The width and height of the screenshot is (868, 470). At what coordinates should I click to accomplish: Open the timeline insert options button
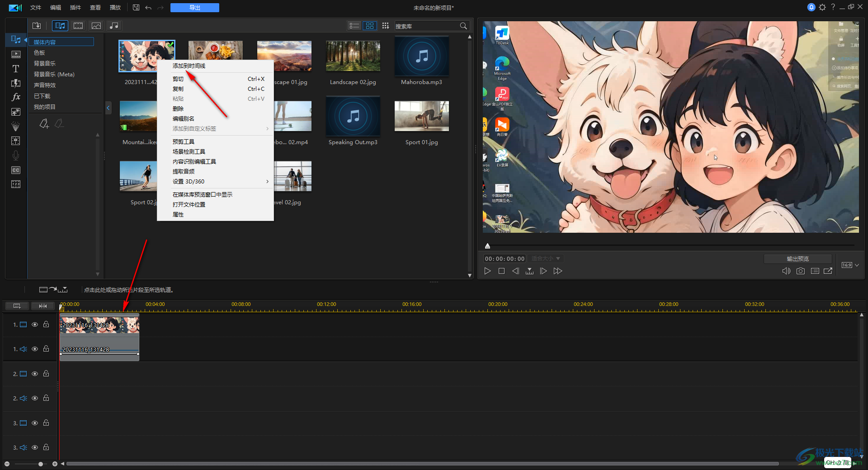point(53,290)
